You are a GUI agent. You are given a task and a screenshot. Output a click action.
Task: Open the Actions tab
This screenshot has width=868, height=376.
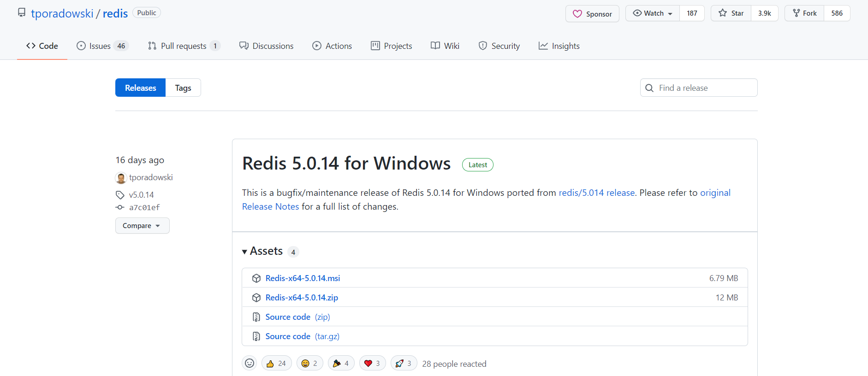coord(332,46)
